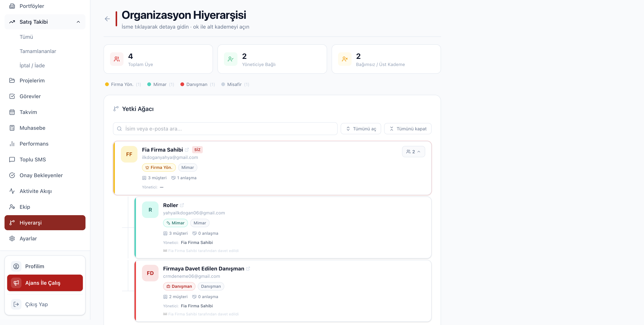Open Firmaya Davet Edilen Danışman's detail page

pos(204,269)
